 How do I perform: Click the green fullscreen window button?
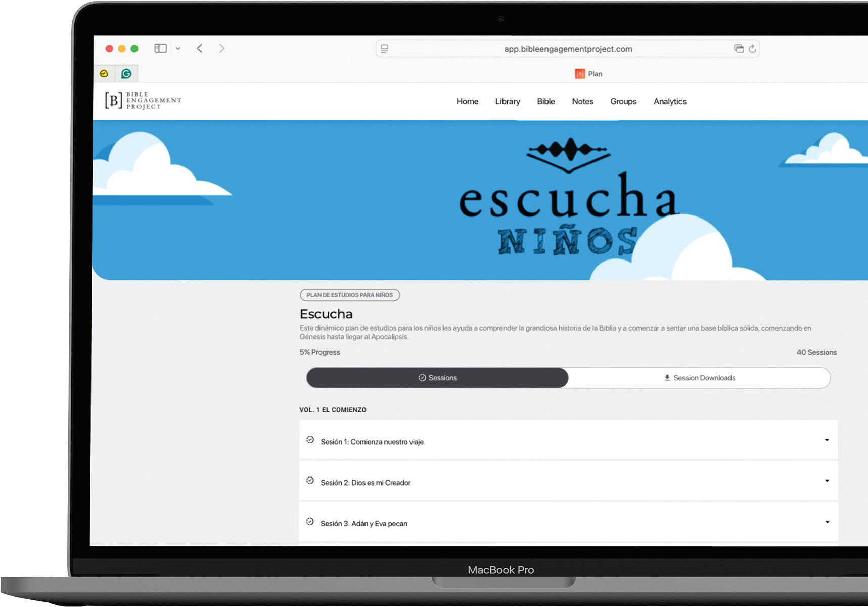134,49
